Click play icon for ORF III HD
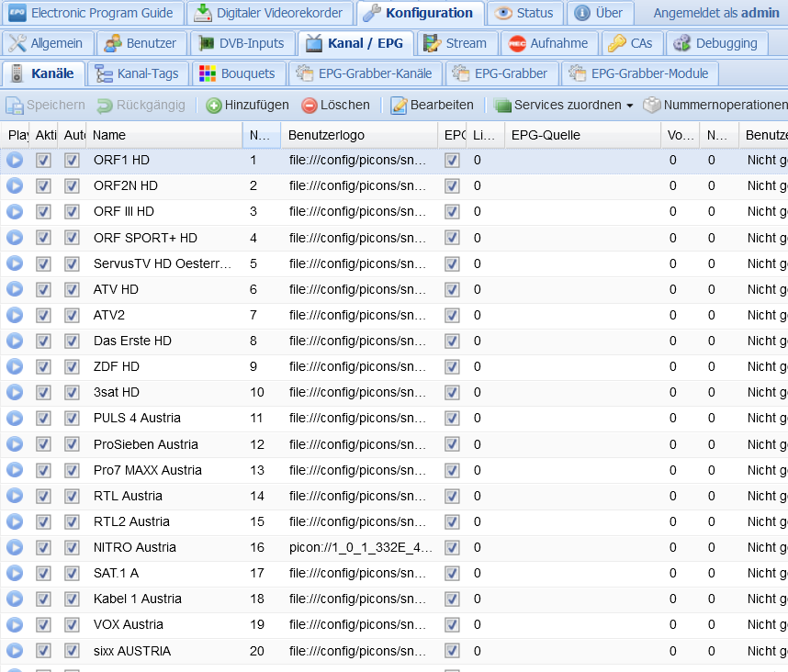This screenshot has width=788, height=672. point(15,211)
